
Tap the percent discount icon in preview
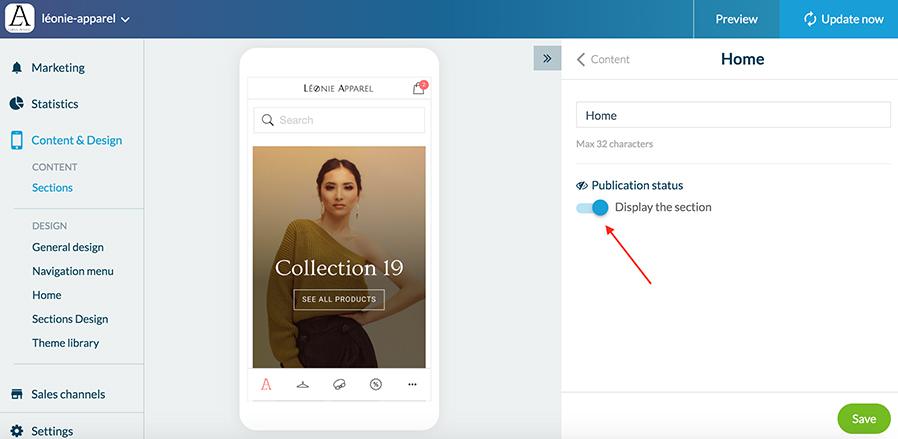coord(375,384)
